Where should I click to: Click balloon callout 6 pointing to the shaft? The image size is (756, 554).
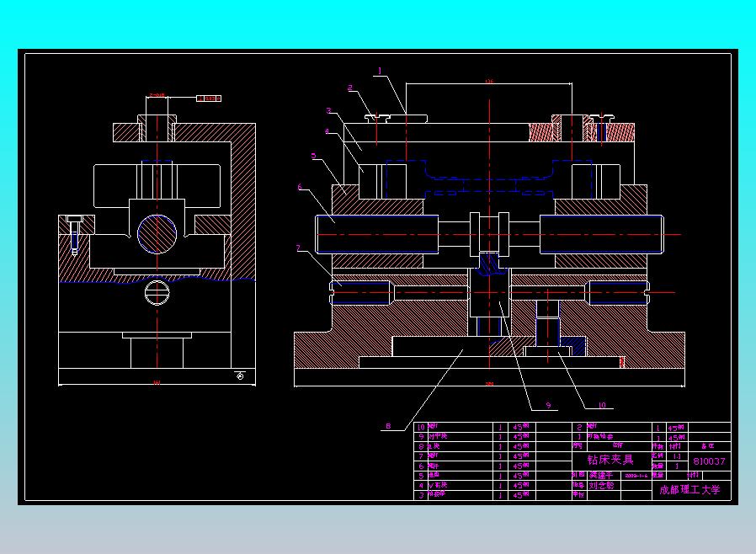tap(300, 187)
